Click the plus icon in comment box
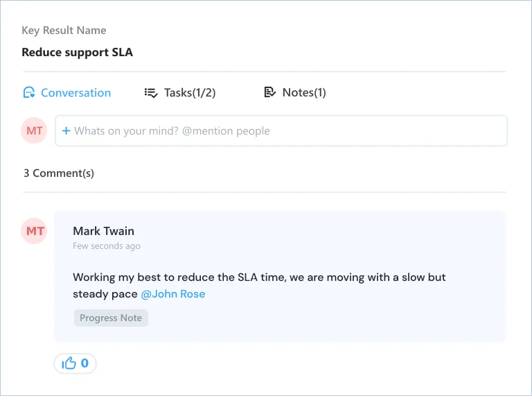The image size is (532, 396). (x=66, y=131)
